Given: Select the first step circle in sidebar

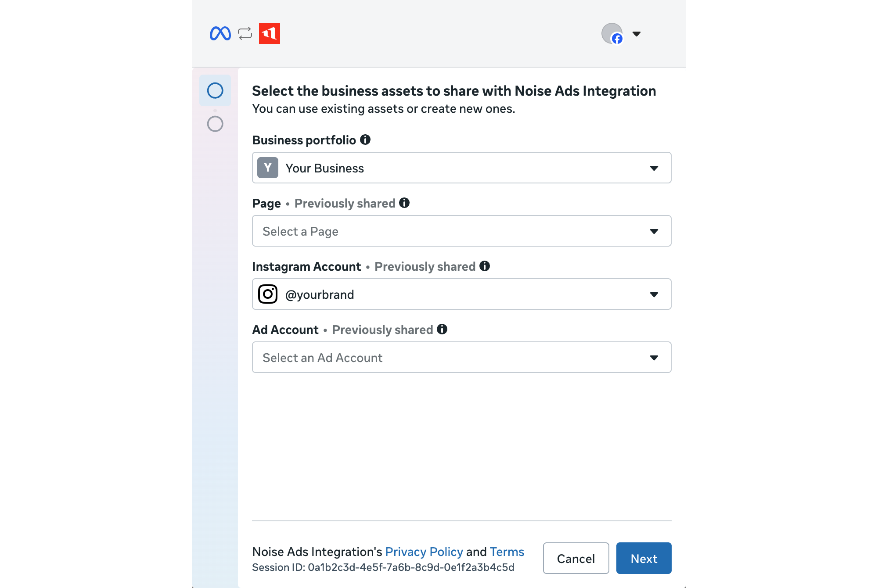Looking at the screenshot, I should [215, 90].
